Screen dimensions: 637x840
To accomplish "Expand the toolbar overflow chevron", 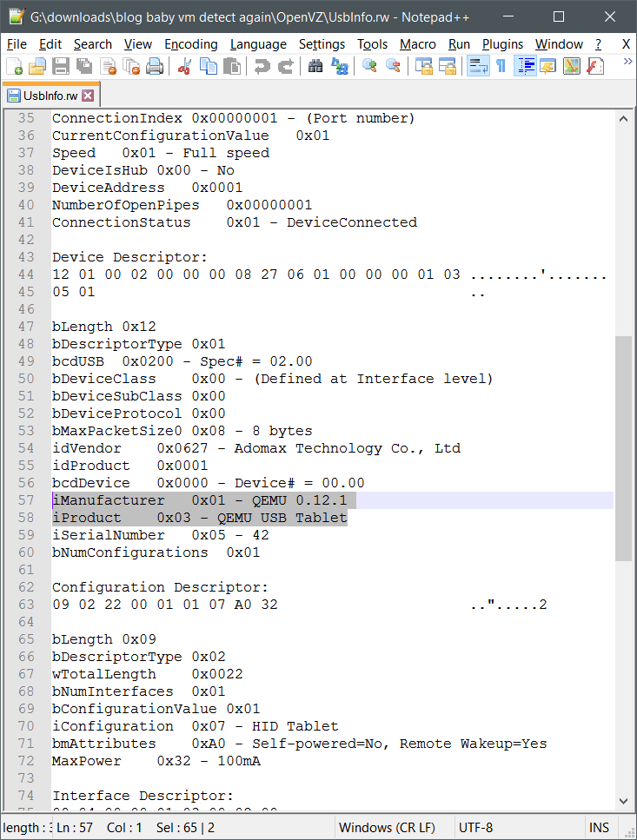I will [627, 63].
